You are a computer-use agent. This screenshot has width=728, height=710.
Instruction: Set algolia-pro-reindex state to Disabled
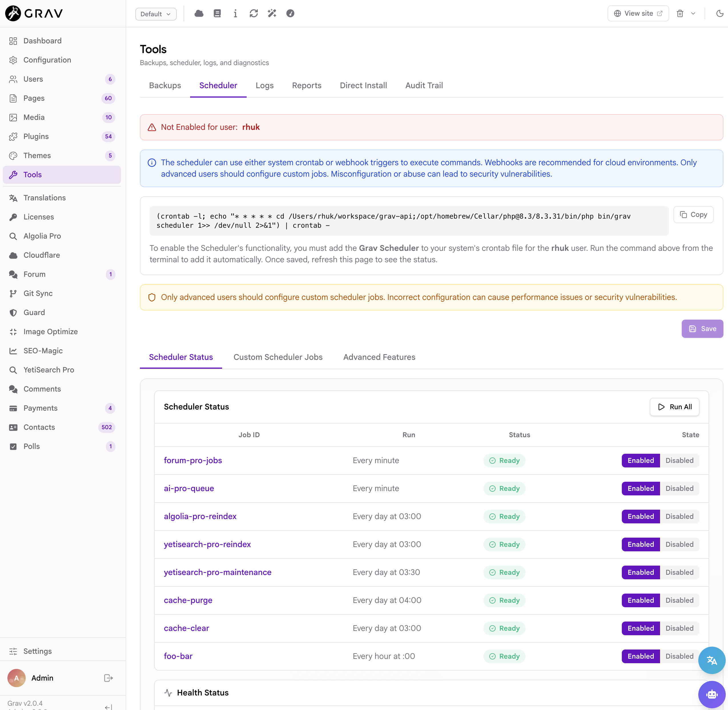tap(679, 517)
